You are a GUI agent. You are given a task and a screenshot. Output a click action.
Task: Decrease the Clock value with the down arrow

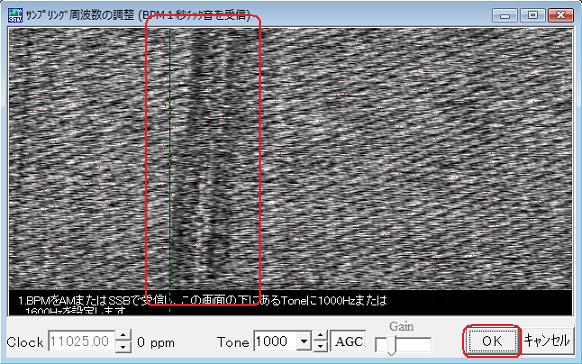[x=123, y=347]
